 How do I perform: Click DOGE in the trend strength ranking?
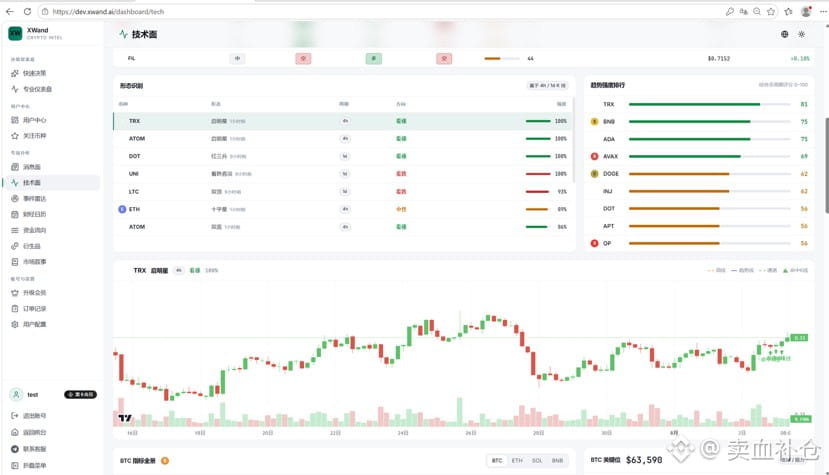611,173
